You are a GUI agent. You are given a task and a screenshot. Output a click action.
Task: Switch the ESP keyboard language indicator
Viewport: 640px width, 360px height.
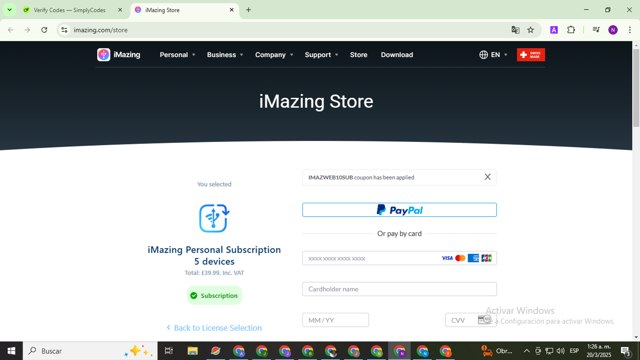click(x=574, y=351)
